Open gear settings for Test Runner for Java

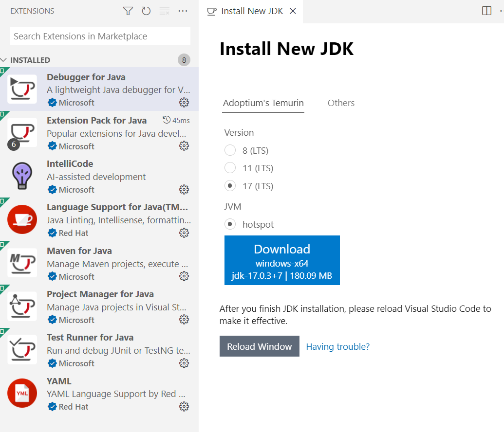(184, 363)
